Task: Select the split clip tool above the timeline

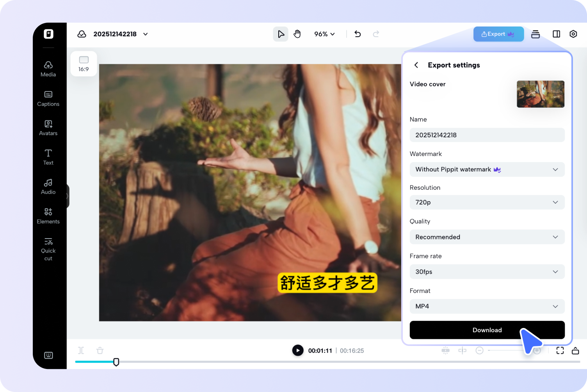Action: [81, 350]
